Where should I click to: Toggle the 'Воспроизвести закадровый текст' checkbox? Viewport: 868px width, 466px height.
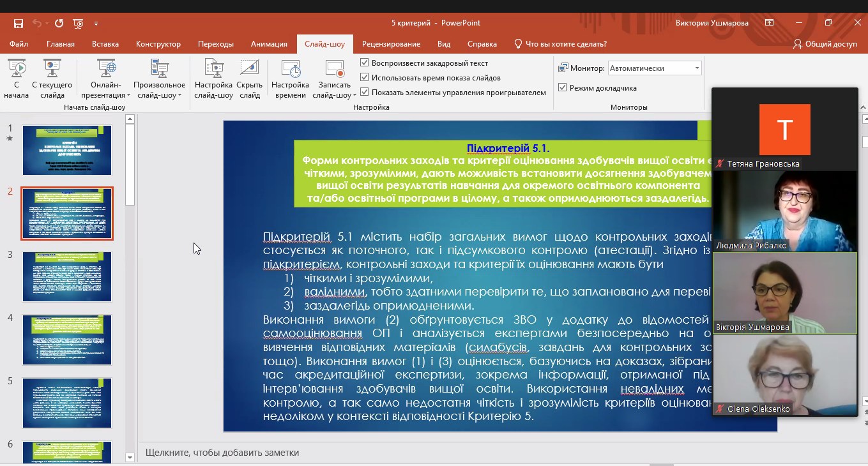[365, 63]
